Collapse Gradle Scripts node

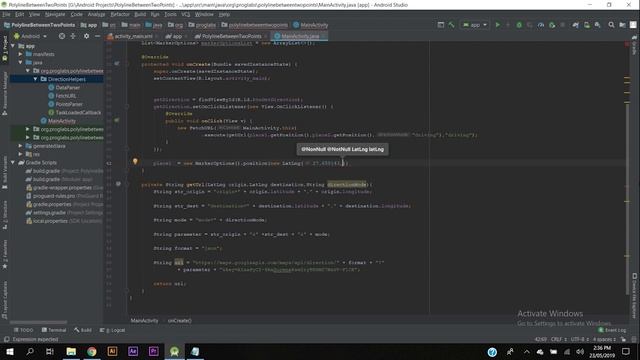[13, 162]
